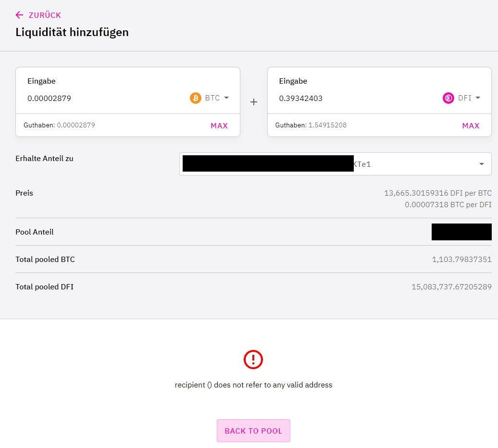Image resolution: width=498 pixels, height=448 pixels.
Task: Click the 0.39342403 DFI input field
Action: coord(301,99)
